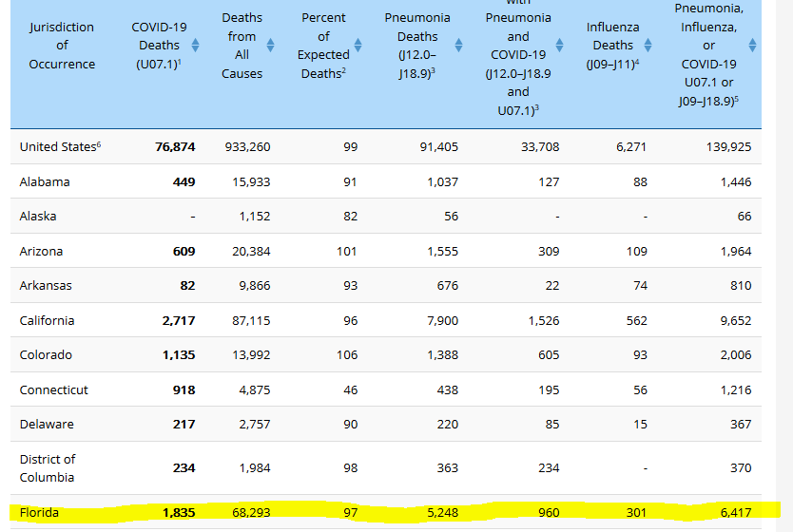The width and height of the screenshot is (793, 532).
Task: Click California influenza deaths 562
Action: point(637,320)
